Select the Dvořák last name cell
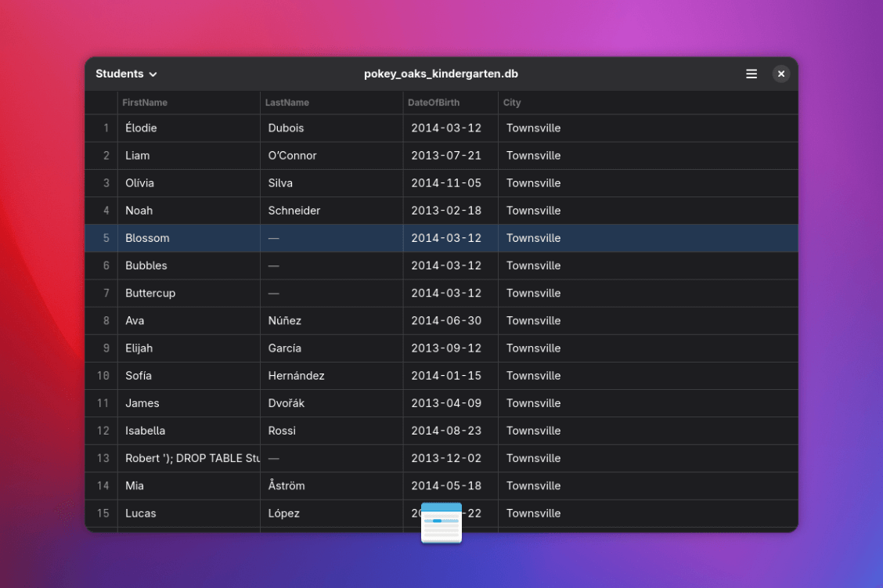The width and height of the screenshot is (883, 588). pos(287,403)
